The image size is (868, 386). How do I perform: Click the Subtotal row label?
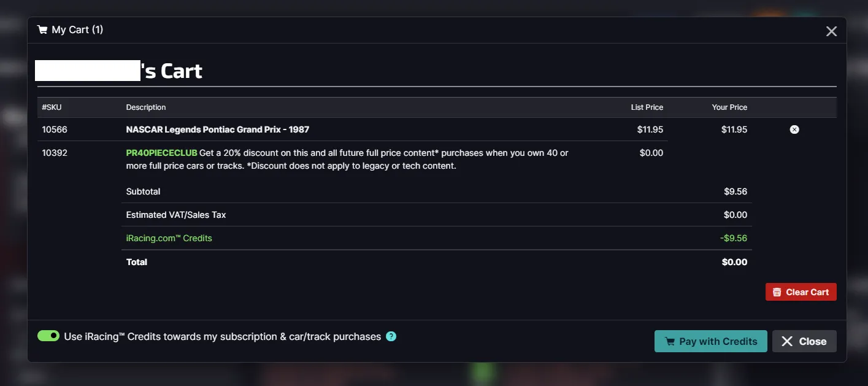143,191
